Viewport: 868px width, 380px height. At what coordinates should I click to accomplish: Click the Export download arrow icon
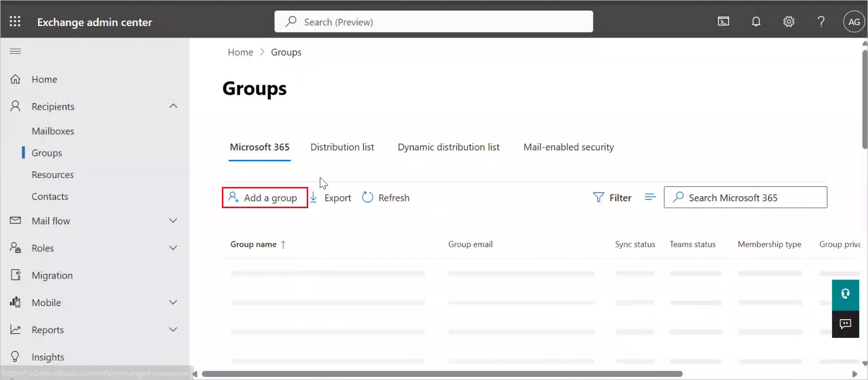coord(313,198)
